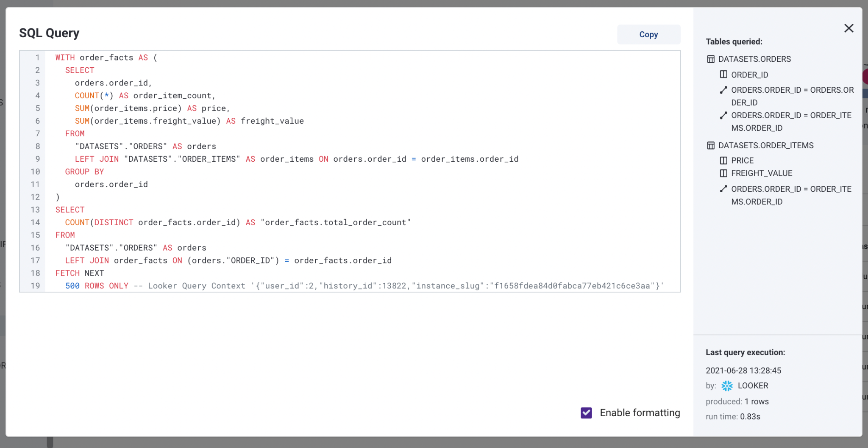868x448 pixels.
Task: Click line number 13 in the editor gutter
Action: (x=35, y=210)
